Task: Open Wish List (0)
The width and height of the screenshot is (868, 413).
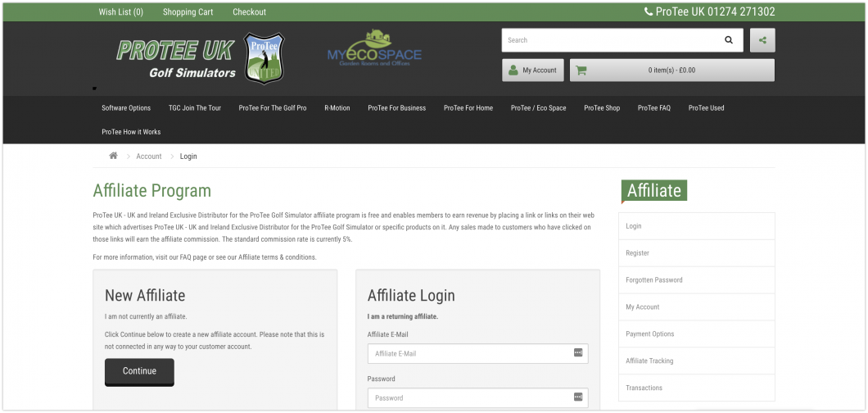Action: (120, 11)
